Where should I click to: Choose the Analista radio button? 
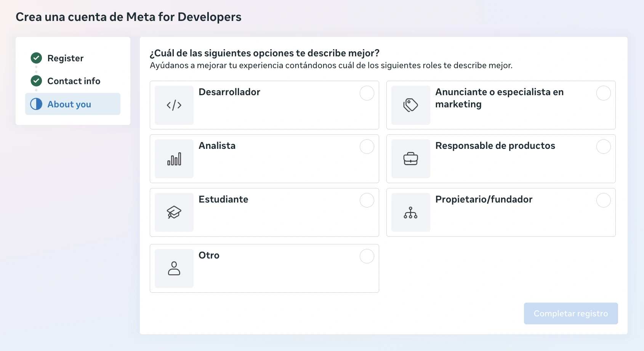coord(367,147)
